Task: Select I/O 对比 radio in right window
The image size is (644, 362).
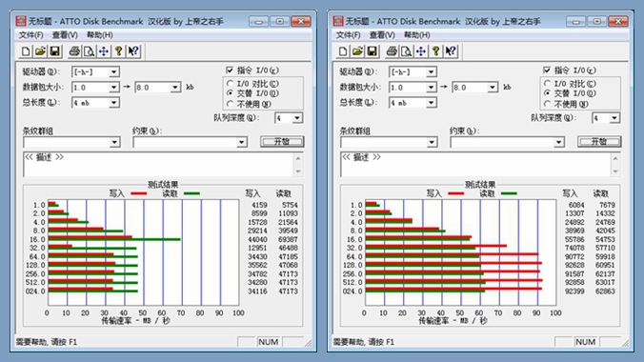Action: tap(547, 84)
